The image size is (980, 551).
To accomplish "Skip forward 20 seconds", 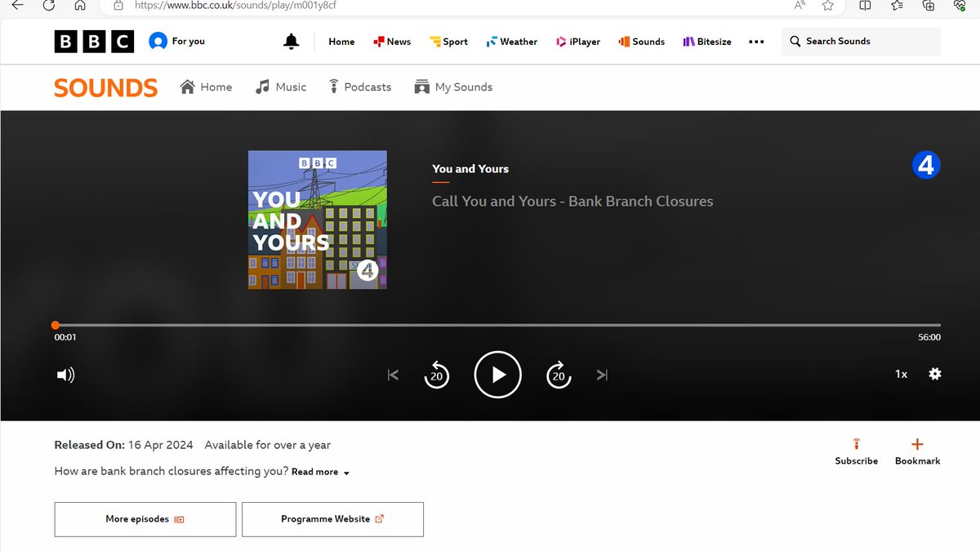I will click(559, 375).
